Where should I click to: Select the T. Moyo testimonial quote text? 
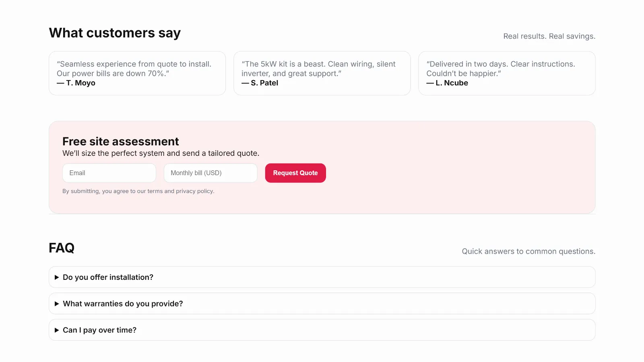click(134, 69)
